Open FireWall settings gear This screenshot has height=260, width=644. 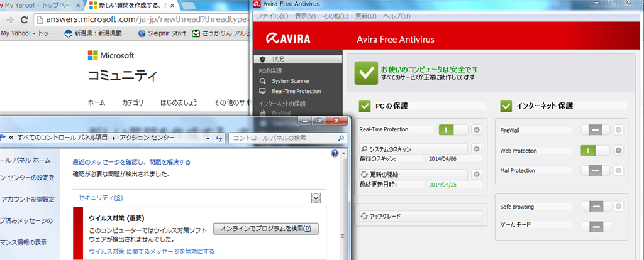[619, 130]
